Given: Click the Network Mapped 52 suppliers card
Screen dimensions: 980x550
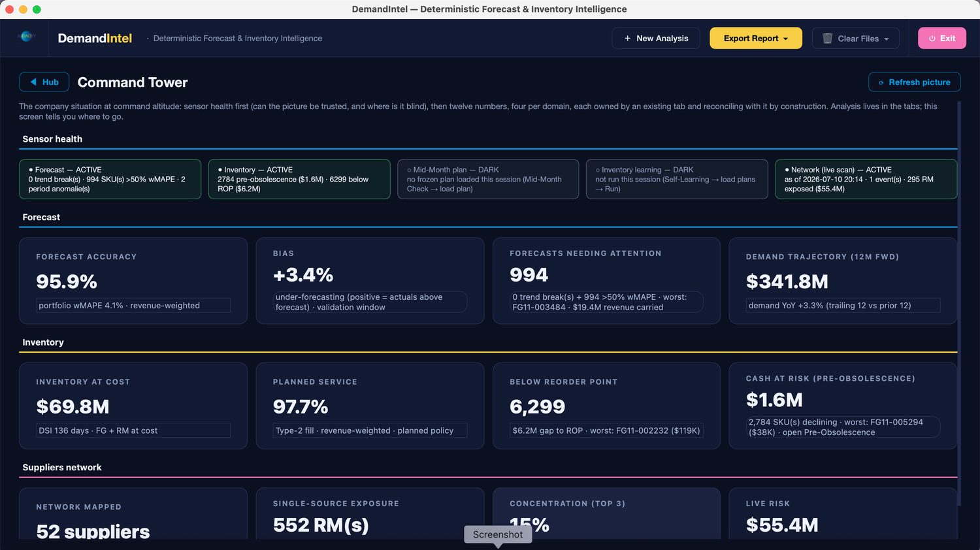Looking at the screenshot, I should coord(133,513).
